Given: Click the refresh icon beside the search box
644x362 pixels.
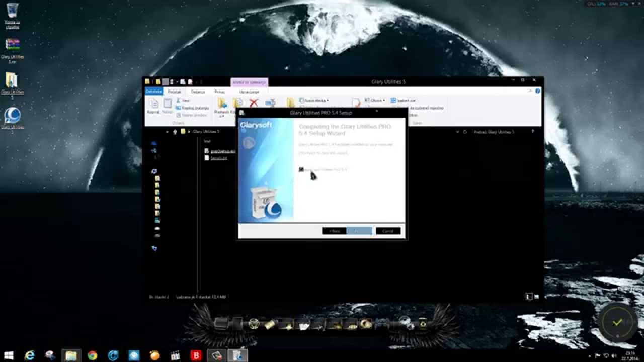Looking at the screenshot, I should tap(465, 132).
